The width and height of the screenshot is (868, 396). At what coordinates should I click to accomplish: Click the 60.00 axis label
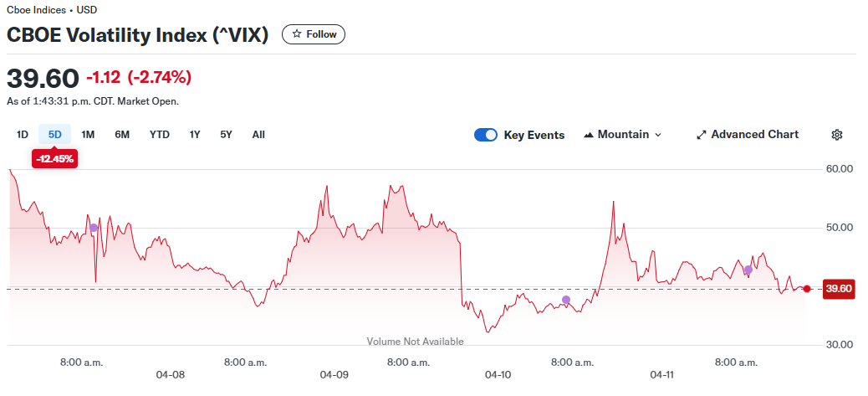(840, 169)
